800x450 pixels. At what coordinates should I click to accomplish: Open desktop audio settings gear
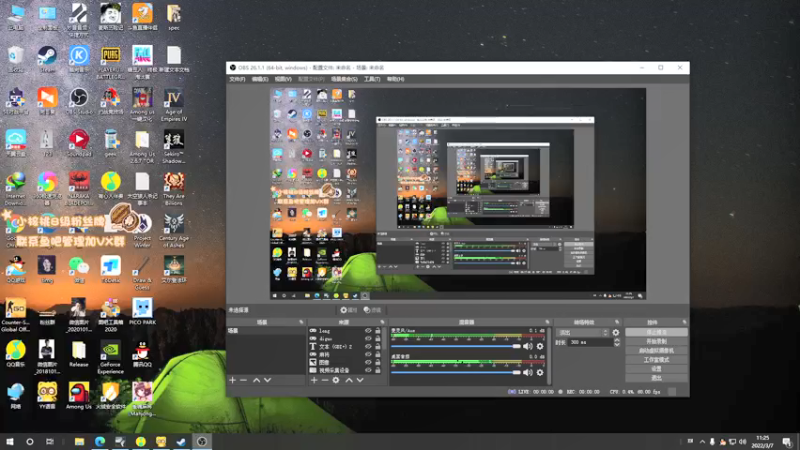pyautogui.click(x=540, y=372)
